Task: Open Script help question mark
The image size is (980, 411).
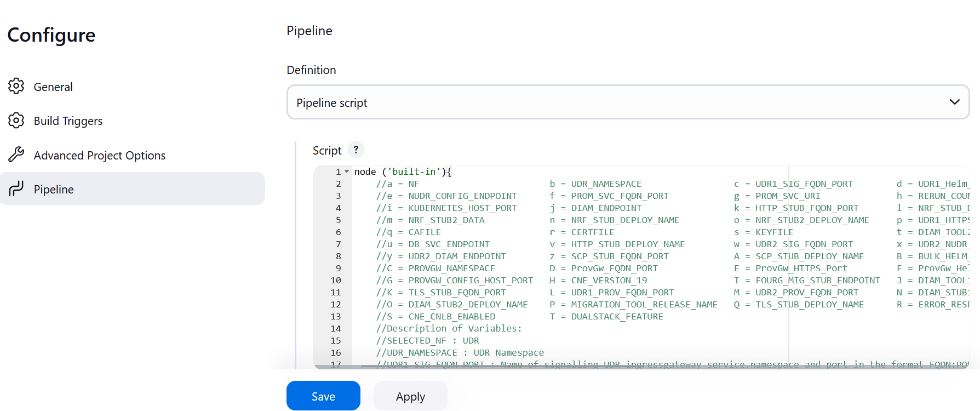Action: point(356,150)
